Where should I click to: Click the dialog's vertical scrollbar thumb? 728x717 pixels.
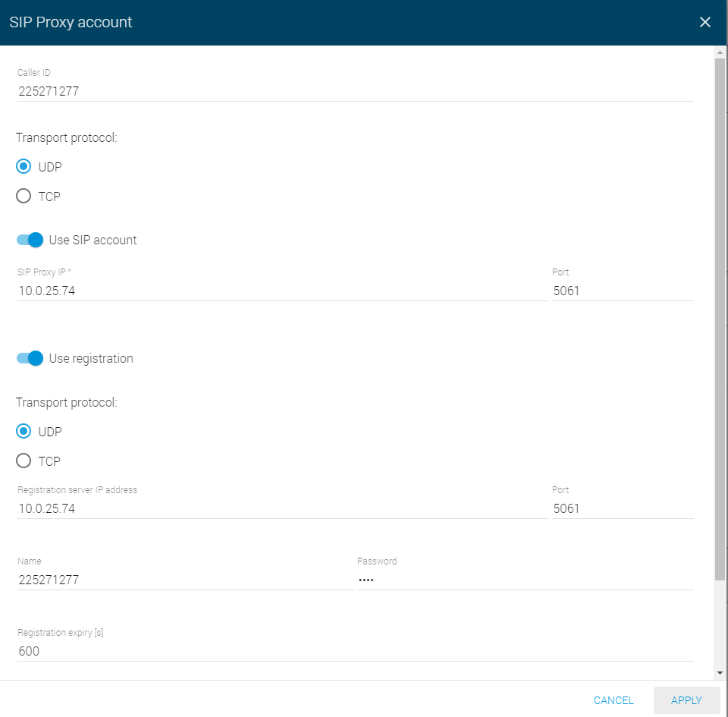(720, 319)
